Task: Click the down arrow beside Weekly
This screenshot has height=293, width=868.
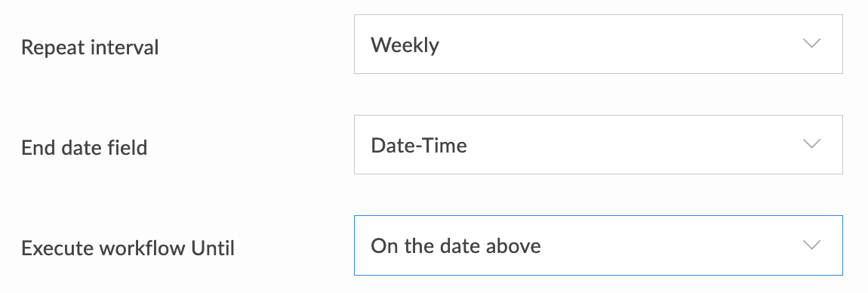Action: [x=811, y=44]
